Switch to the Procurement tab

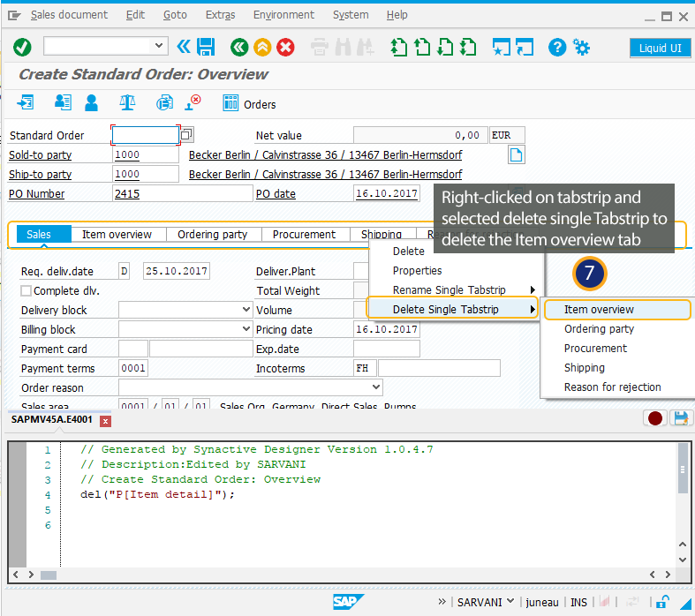click(x=305, y=234)
